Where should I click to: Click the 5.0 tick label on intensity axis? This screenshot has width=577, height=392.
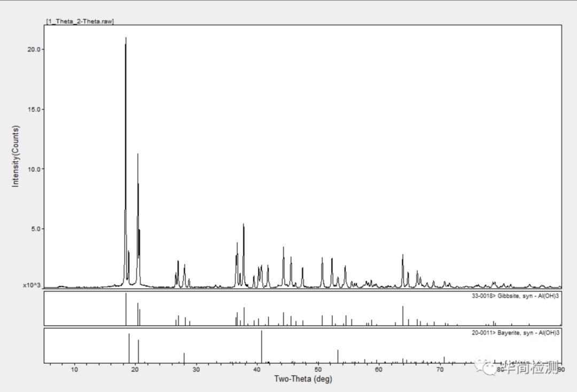pos(36,229)
